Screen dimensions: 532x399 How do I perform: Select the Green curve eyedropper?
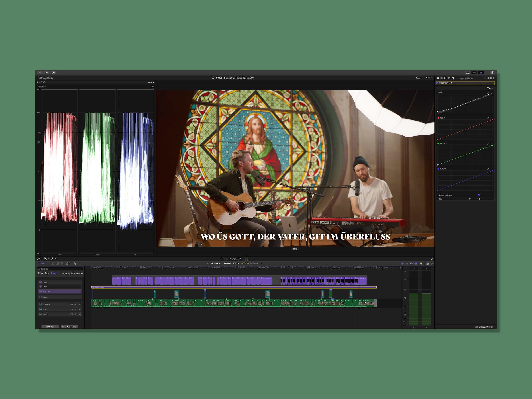[x=488, y=144]
